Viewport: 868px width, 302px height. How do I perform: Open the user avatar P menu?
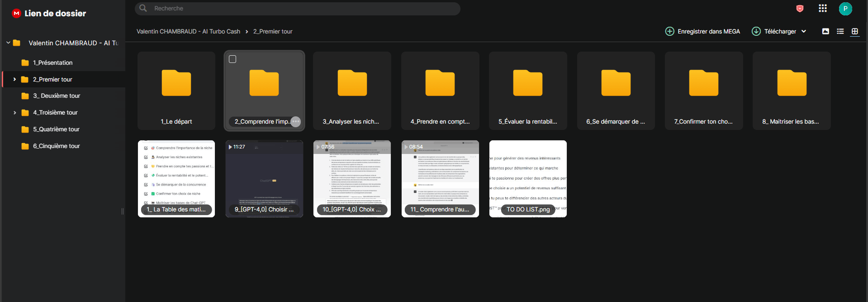coord(845,9)
